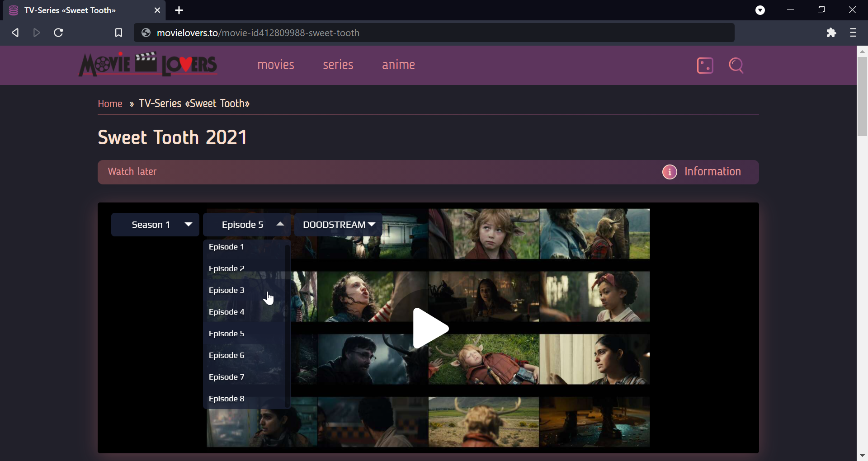868x461 pixels.
Task: Collapse the Episode 5 dropdown
Action: pyautogui.click(x=247, y=225)
